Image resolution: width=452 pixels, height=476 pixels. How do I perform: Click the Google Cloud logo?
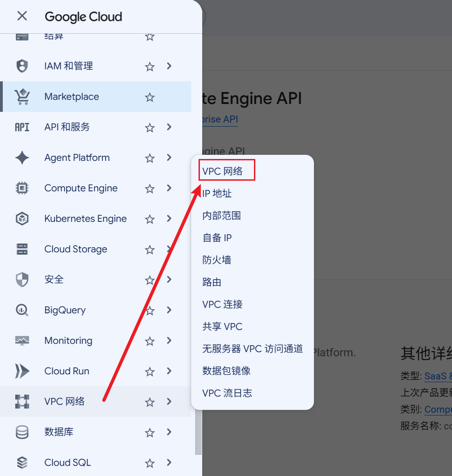tap(84, 17)
